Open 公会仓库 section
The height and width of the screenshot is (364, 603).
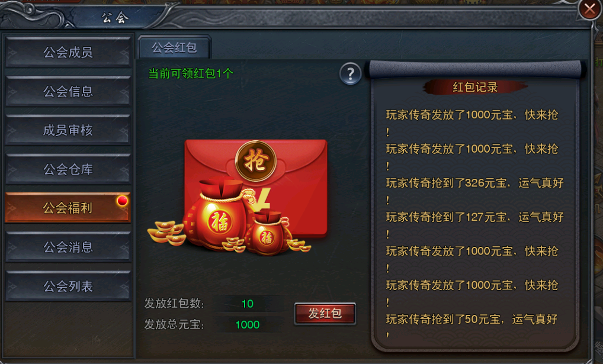(x=68, y=169)
